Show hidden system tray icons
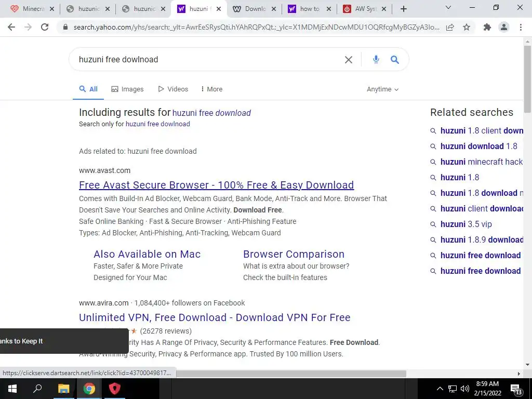The image size is (532, 399). pos(440,389)
